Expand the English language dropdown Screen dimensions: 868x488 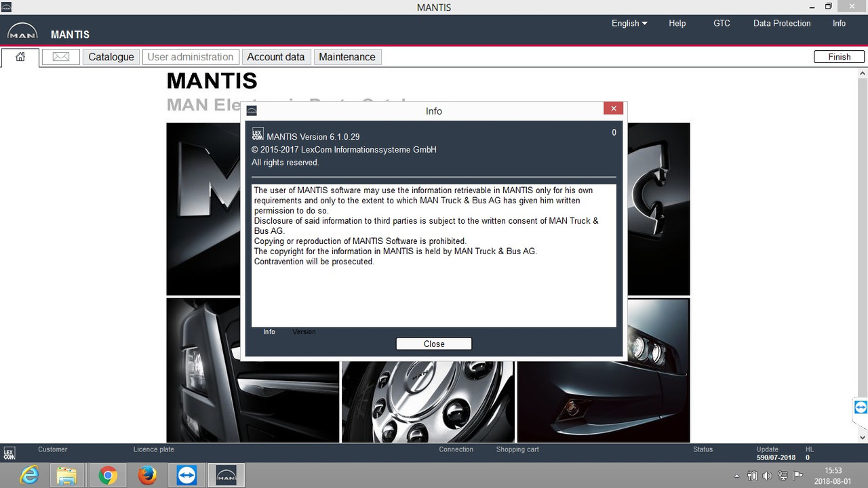629,23
